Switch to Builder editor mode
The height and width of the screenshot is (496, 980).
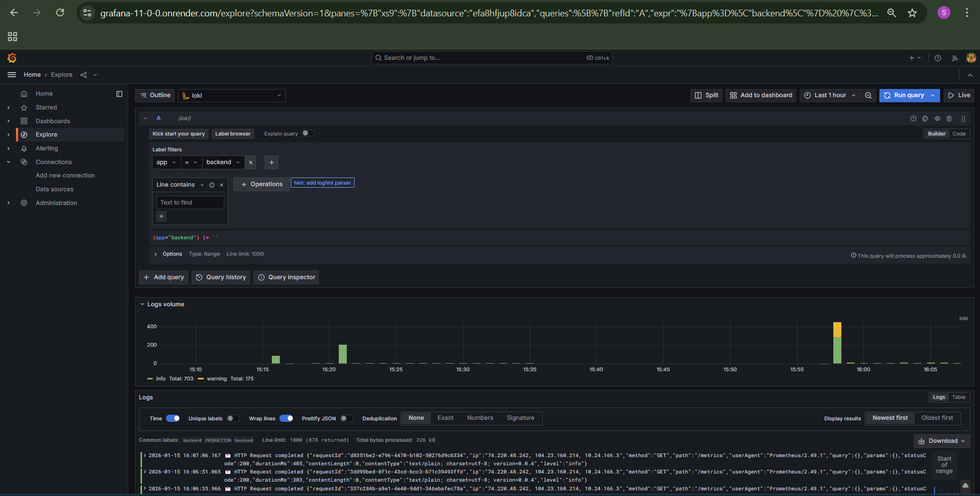[937, 133]
